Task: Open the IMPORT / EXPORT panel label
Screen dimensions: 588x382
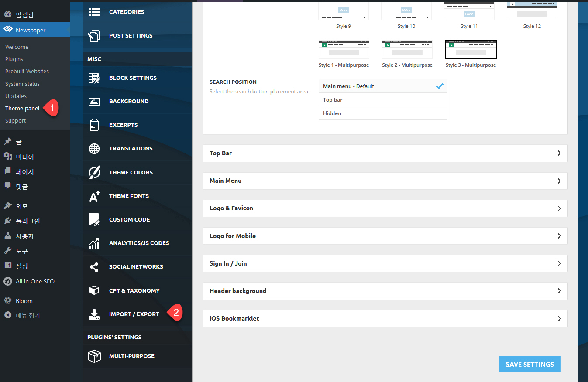Action: (134, 314)
